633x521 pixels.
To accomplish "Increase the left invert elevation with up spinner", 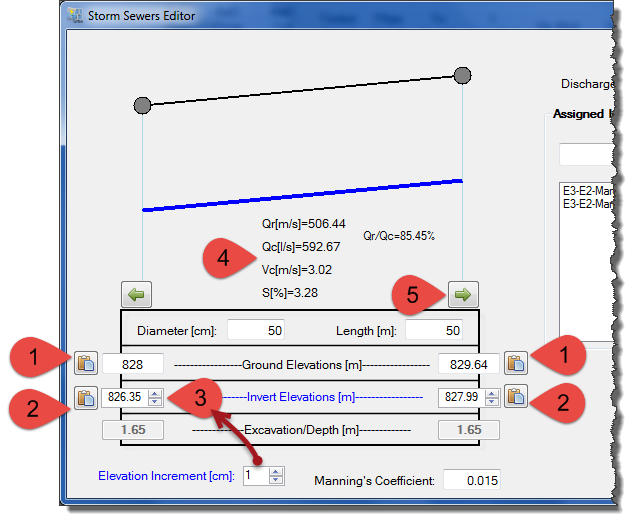I will 154,393.
